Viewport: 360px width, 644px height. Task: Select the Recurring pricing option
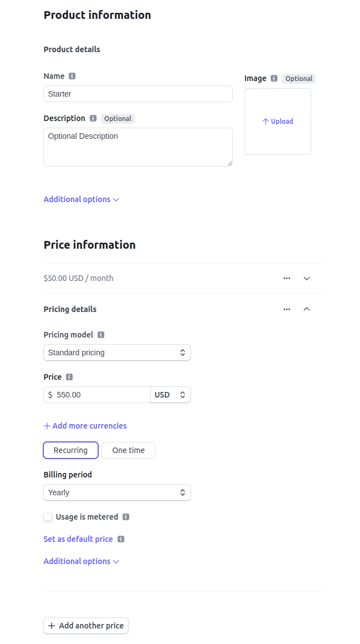(70, 450)
